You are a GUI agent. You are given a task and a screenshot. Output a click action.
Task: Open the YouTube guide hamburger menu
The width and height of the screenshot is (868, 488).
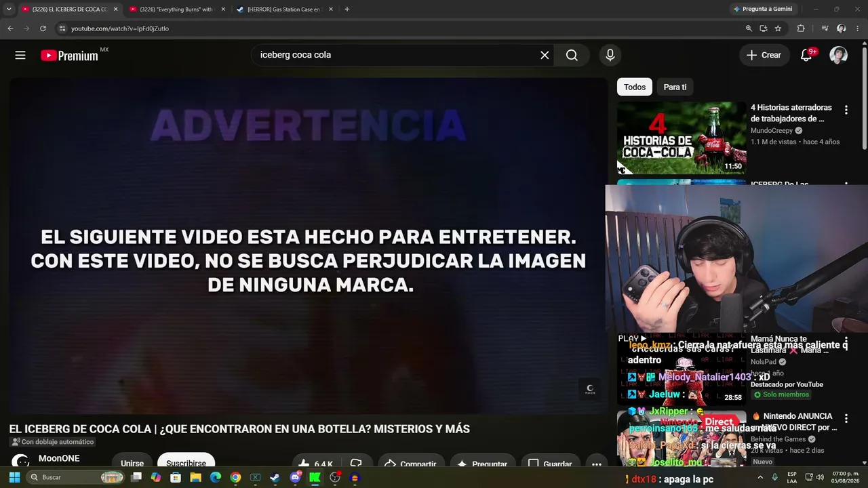coord(20,55)
